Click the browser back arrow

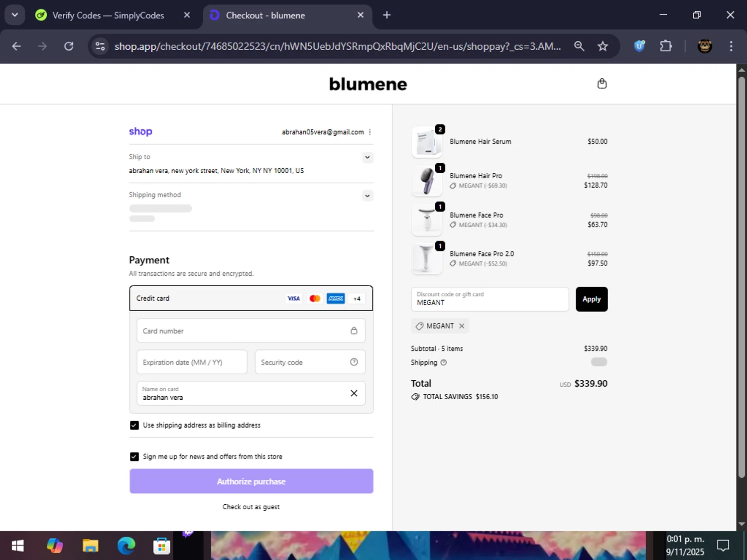16,46
